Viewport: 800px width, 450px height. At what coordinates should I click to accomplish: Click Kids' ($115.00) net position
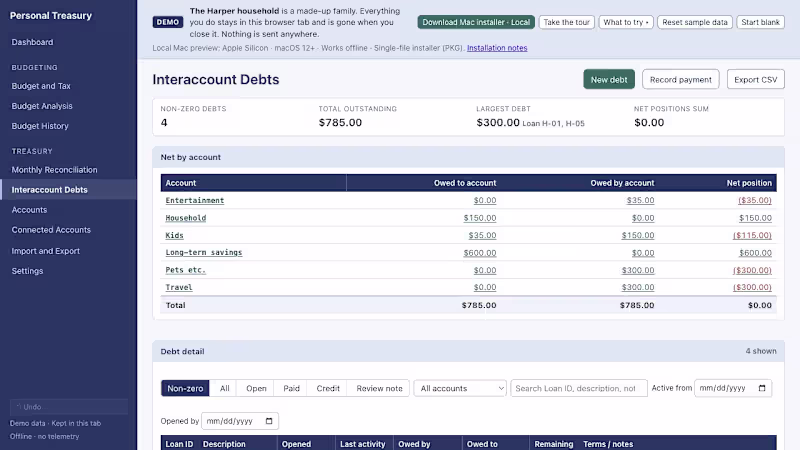tap(752, 235)
